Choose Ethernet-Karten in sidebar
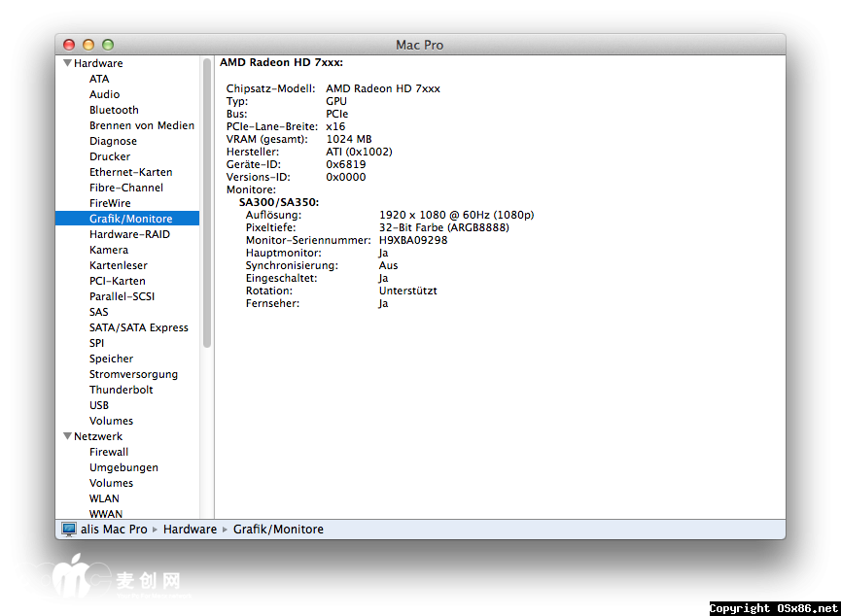This screenshot has width=841, height=616. coord(130,172)
